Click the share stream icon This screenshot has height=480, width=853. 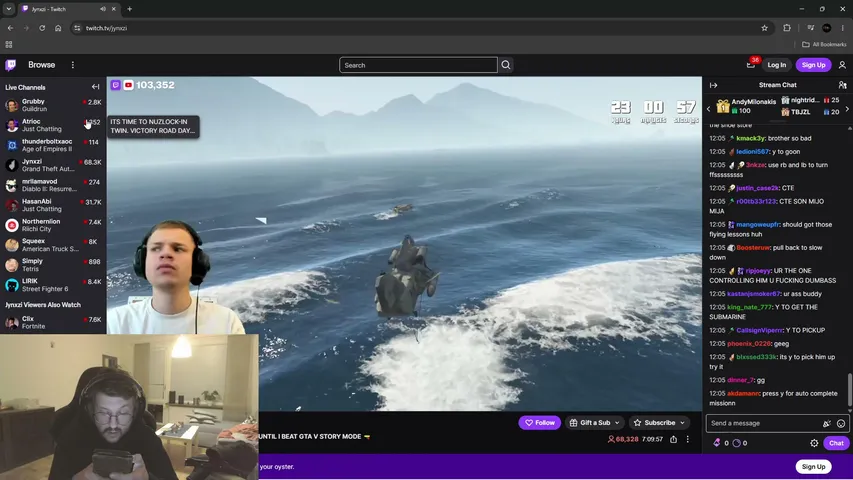(673, 439)
